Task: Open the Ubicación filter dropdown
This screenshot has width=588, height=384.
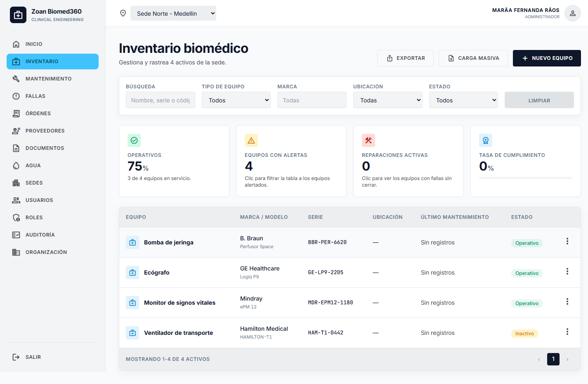Action: (387, 100)
